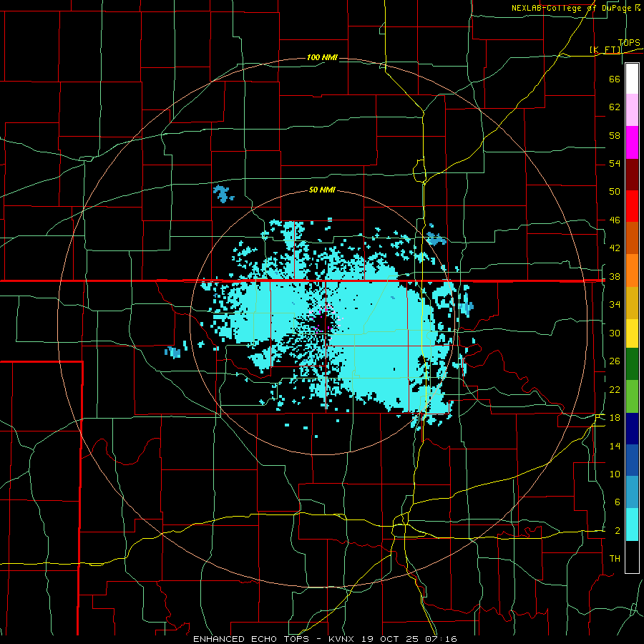644x644 pixels.
Task: Click the dark orange legend swatch
Action: 632,238
